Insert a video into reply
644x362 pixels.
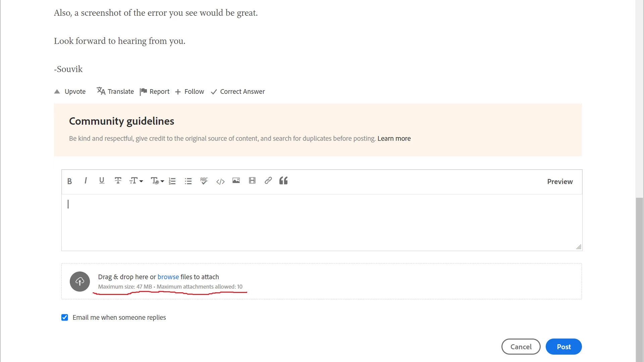[252, 181]
